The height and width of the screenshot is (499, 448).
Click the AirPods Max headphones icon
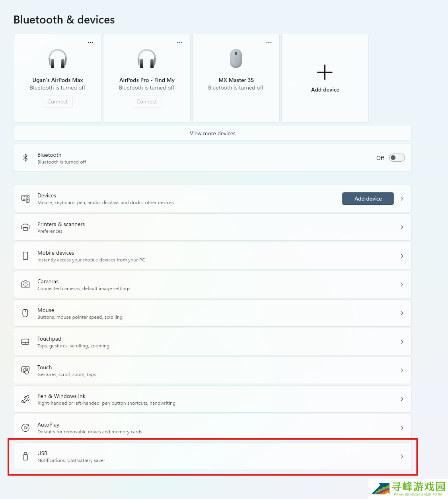pyautogui.click(x=58, y=58)
